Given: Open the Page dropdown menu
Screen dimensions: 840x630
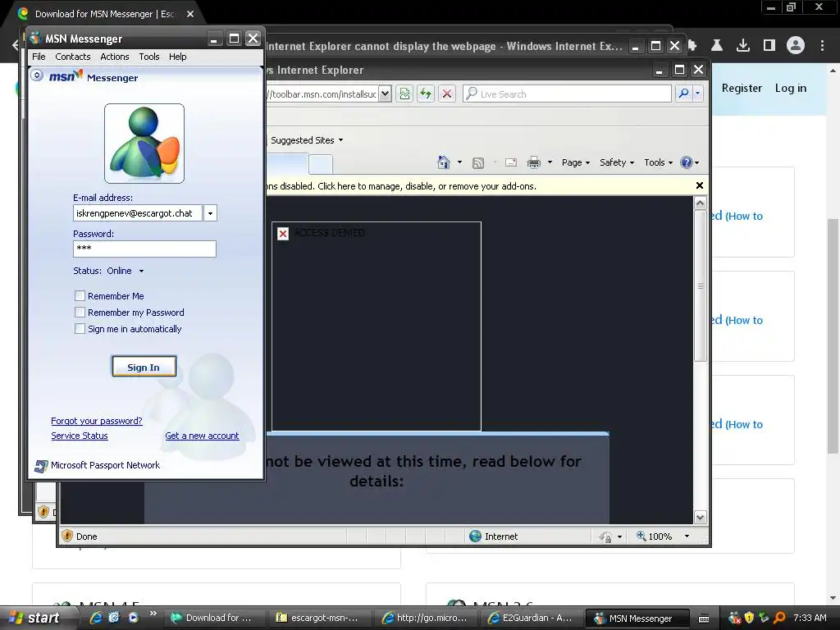Looking at the screenshot, I should coord(575,162).
